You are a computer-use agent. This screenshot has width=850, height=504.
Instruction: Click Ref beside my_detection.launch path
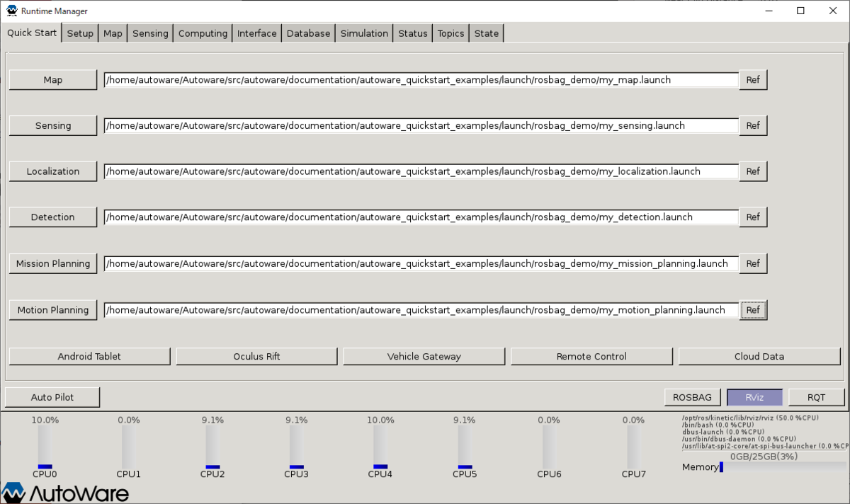(753, 217)
